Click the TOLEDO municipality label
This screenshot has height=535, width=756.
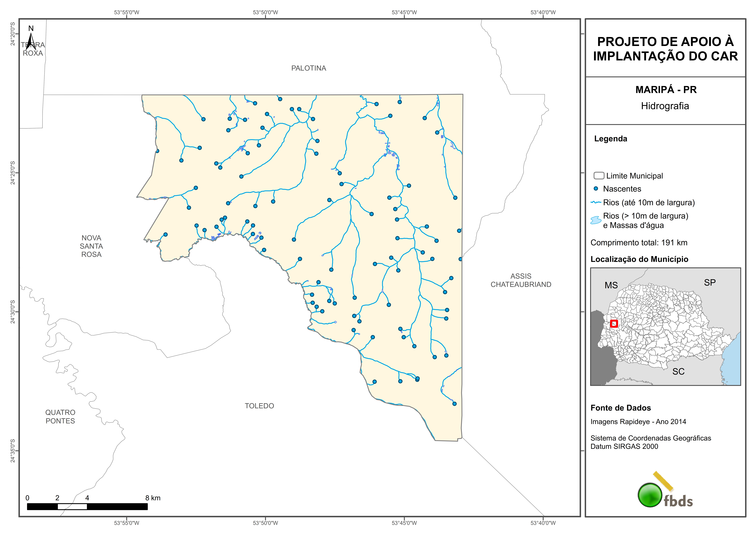(x=259, y=406)
